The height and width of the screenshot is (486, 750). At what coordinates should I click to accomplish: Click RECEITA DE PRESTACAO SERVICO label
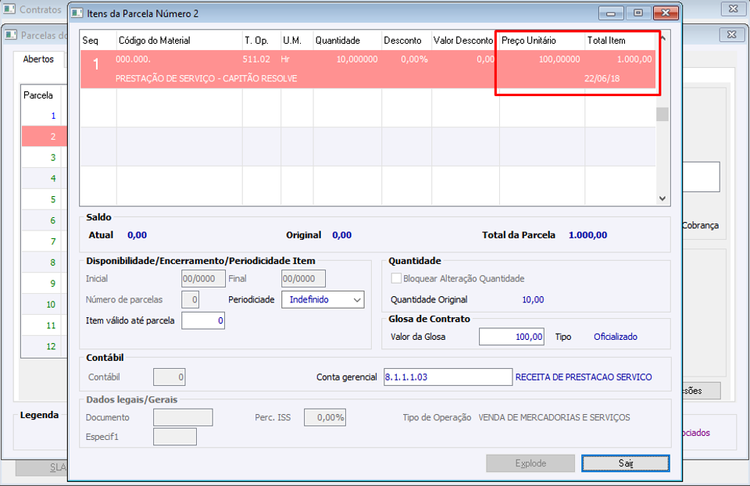click(584, 377)
